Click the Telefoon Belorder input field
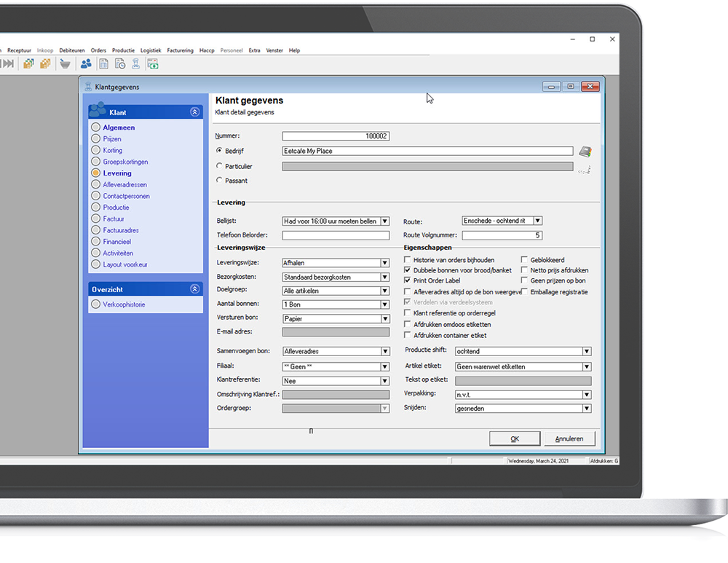The height and width of the screenshot is (563, 728). point(336,235)
